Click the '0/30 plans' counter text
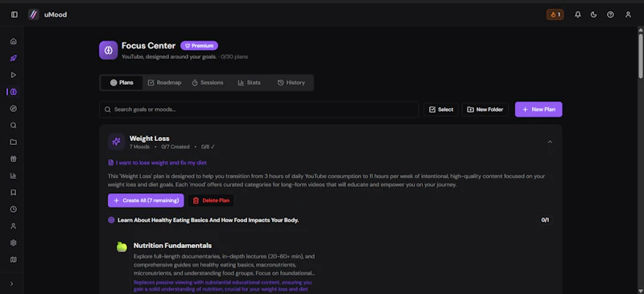 234,56
